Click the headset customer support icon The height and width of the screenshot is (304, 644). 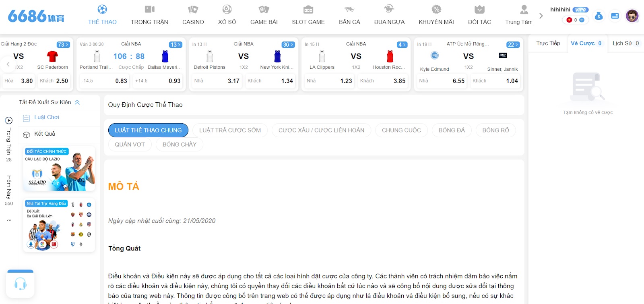(x=20, y=284)
